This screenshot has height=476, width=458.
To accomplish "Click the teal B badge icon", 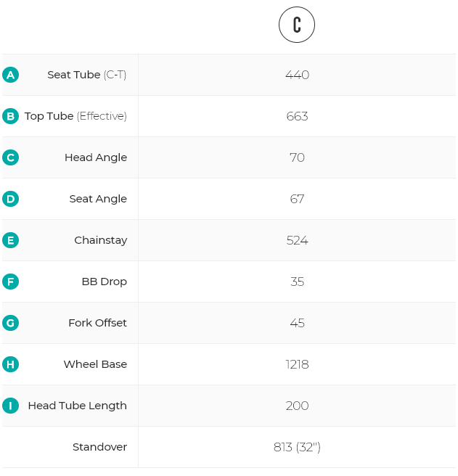I will coord(10,116).
